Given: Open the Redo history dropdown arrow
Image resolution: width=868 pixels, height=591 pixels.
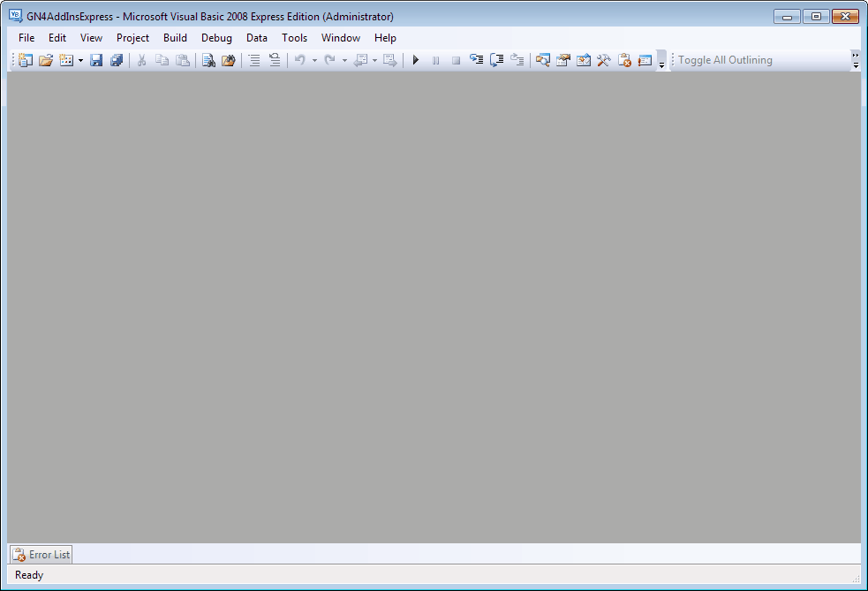Looking at the screenshot, I should click(x=344, y=60).
